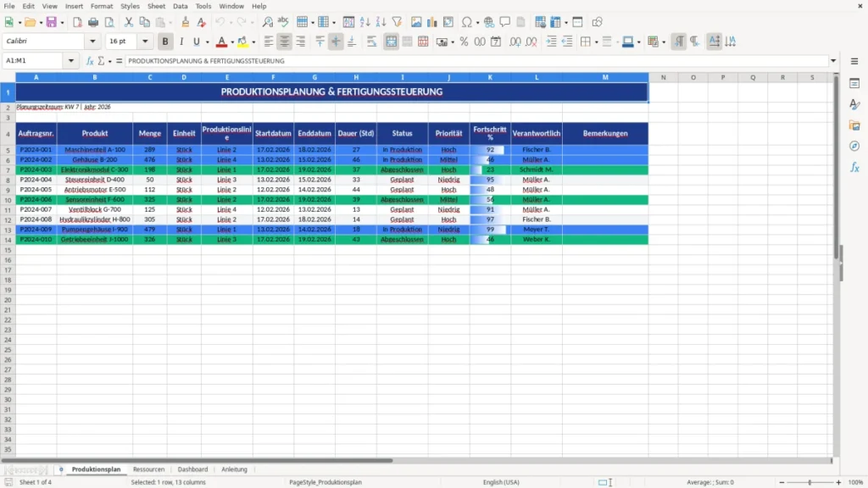Align cell text left
The image size is (868, 488).
click(x=269, y=42)
